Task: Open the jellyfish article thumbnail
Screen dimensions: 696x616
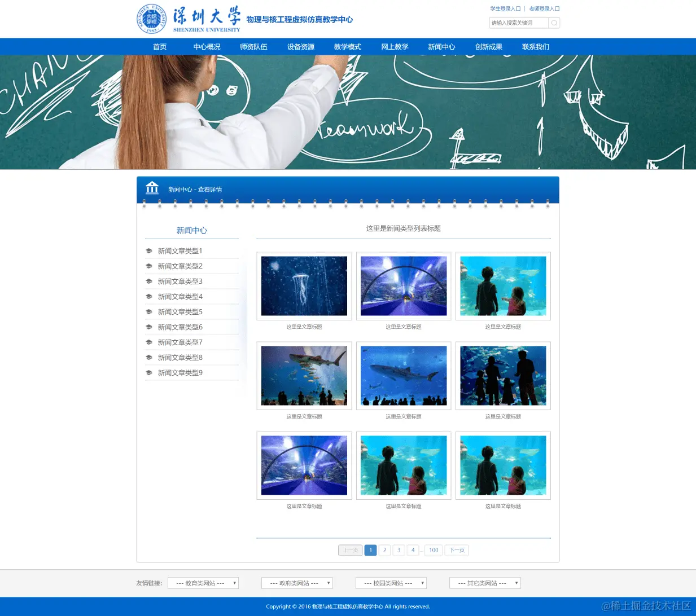Action: point(304,285)
